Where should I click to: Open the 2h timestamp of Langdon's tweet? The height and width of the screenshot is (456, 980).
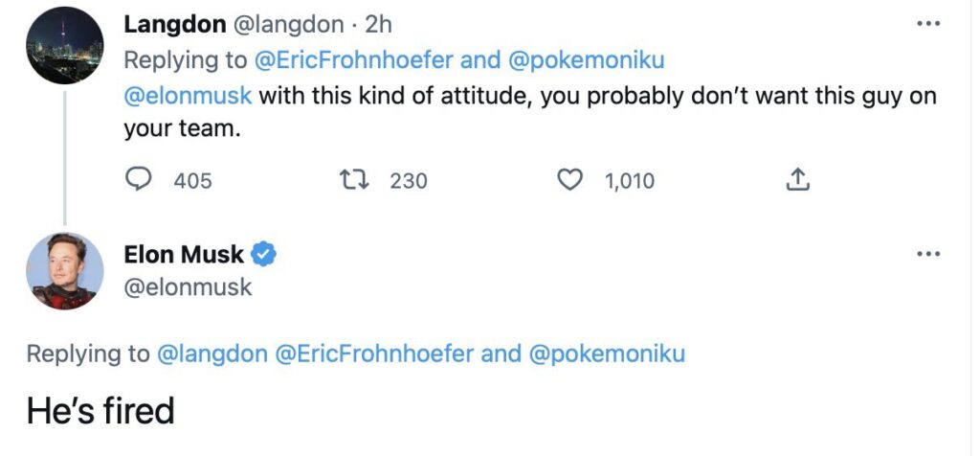coord(379,24)
